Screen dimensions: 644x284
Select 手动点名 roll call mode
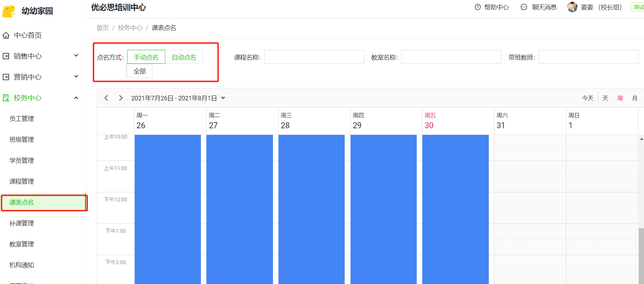click(x=146, y=57)
